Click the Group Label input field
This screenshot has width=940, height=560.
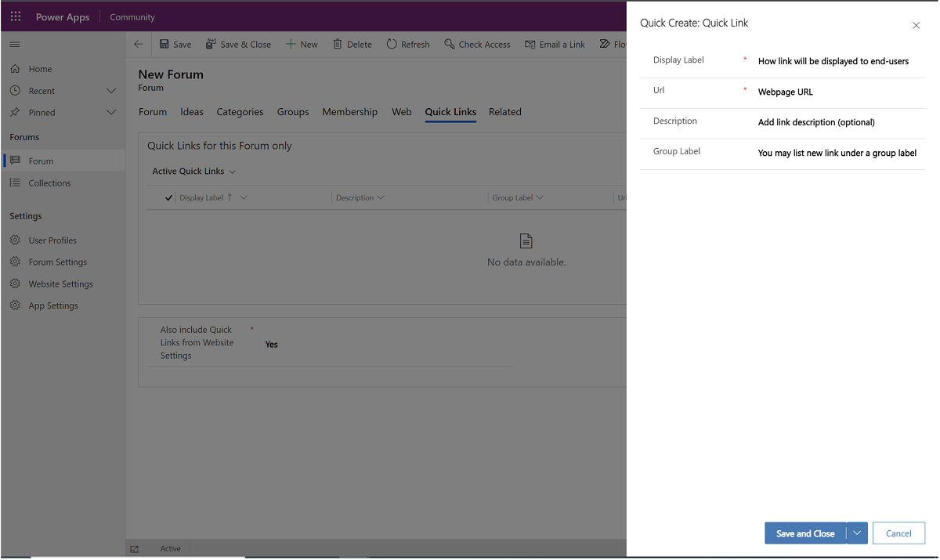click(x=838, y=154)
